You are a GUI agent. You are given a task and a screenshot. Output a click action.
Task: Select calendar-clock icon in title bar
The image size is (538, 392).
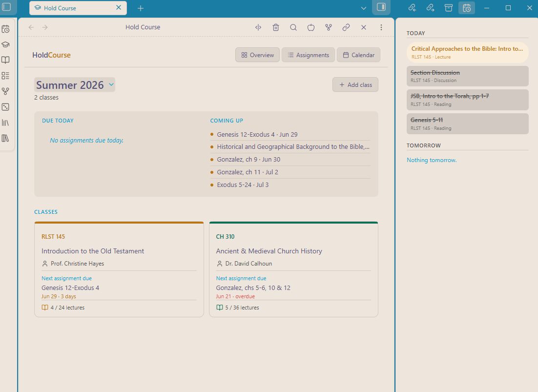tap(467, 7)
